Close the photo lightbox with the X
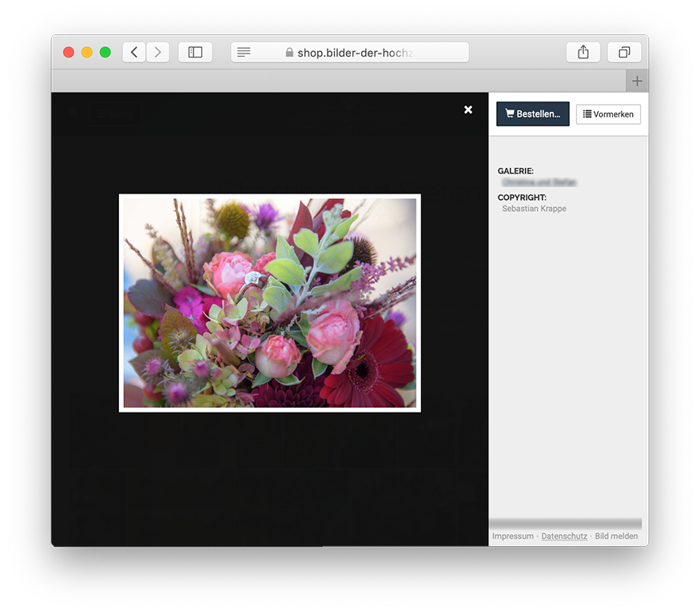 click(467, 110)
